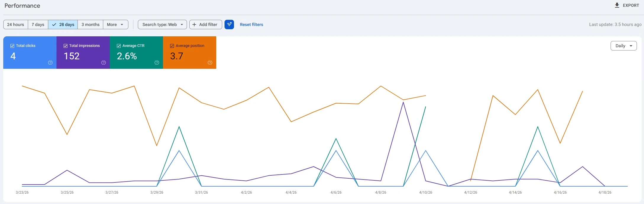Click the 3/27/26 axis date label
This screenshot has width=644, height=204.
112,192
